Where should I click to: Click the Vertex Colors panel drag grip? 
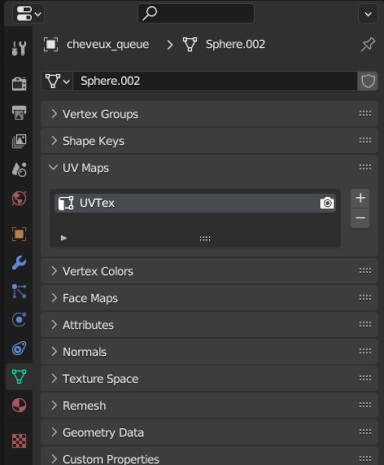click(x=365, y=271)
